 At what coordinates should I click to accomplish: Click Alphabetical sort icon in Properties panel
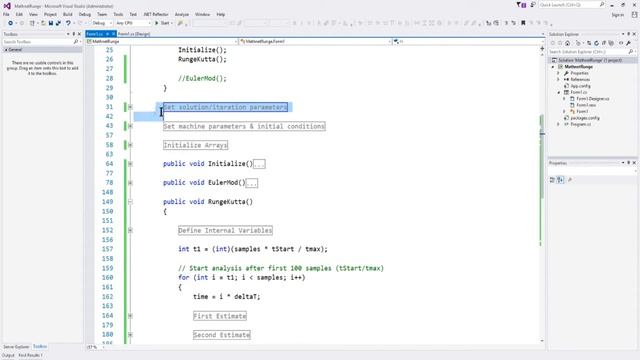point(560,180)
